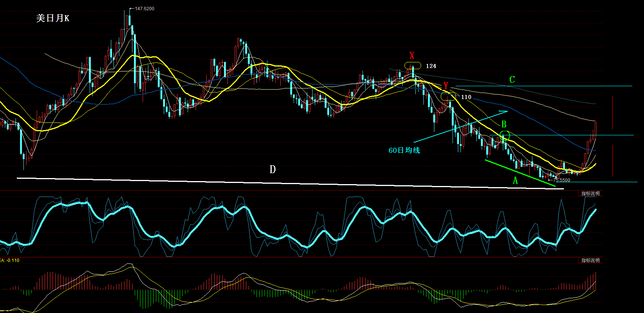This screenshot has width=644, height=313.
Task: Open 指标说明 for the MACD histogram panel
Action: (x=590, y=260)
